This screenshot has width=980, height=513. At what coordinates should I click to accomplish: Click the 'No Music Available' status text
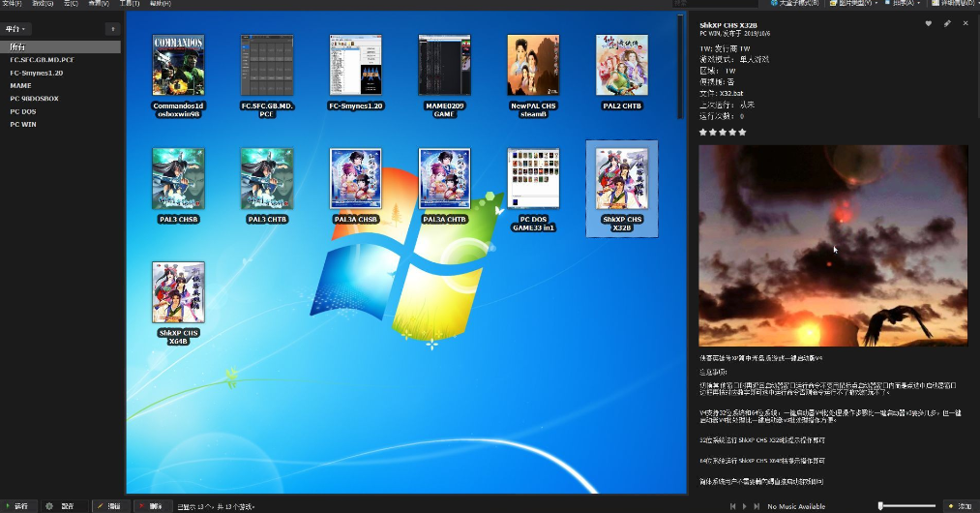pos(795,507)
